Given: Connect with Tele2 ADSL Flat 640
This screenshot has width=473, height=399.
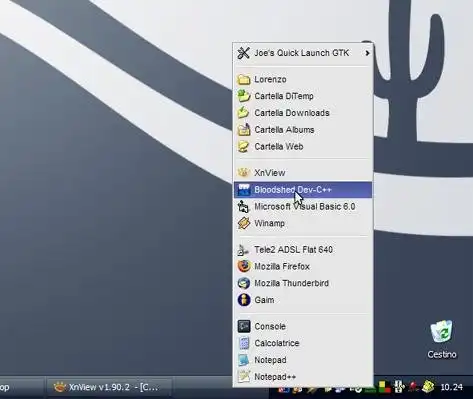Looking at the screenshot, I should (303, 250).
